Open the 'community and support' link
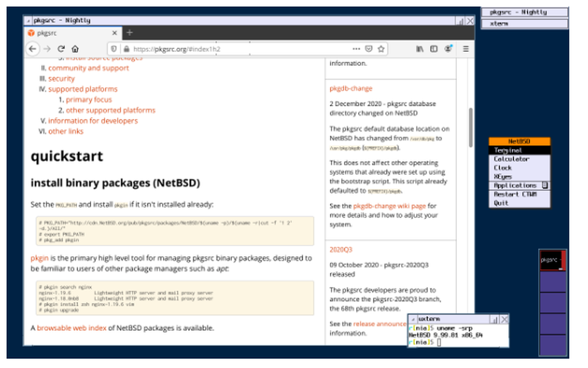Screen dimensions: 588x368 [x=89, y=68]
